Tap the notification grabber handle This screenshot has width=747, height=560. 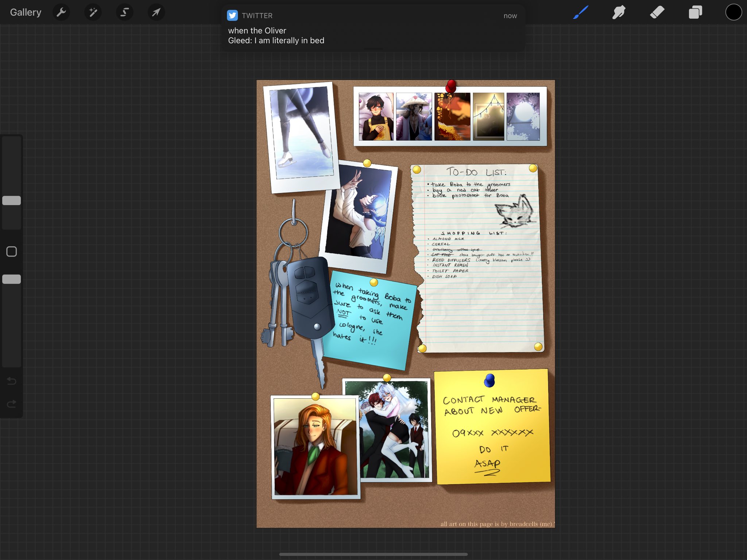(x=373, y=49)
